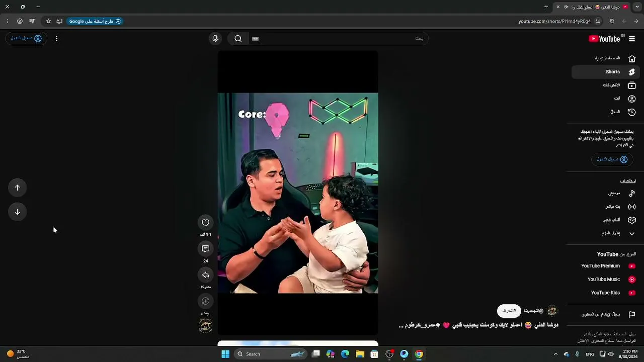
Task: Click the address bar URL
Action: 554,21
